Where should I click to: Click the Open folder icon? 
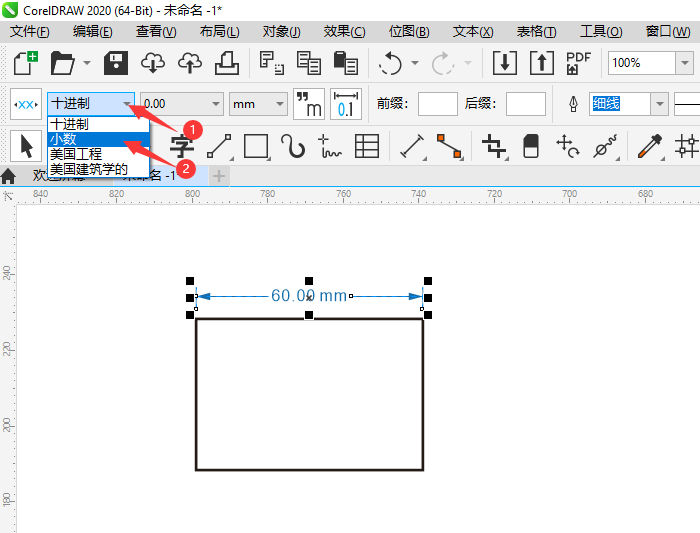[62, 63]
